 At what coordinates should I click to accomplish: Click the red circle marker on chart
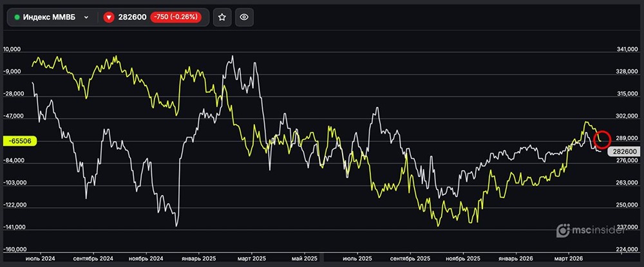(x=601, y=139)
